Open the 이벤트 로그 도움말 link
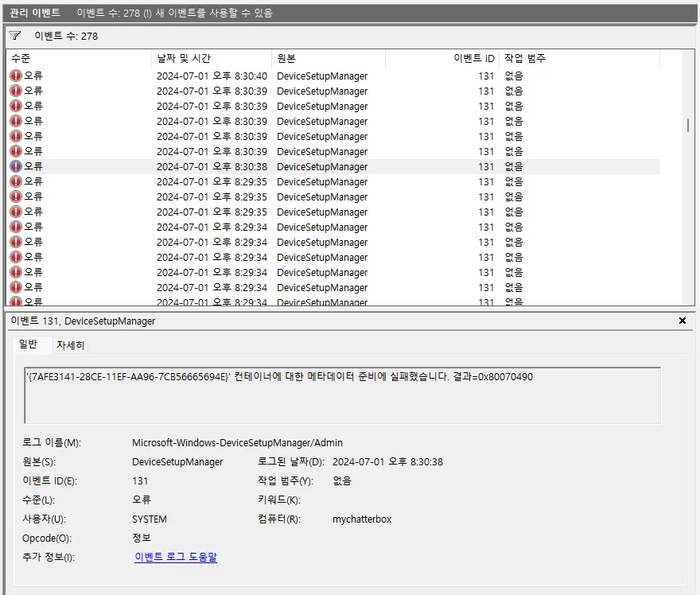 (176, 558)
